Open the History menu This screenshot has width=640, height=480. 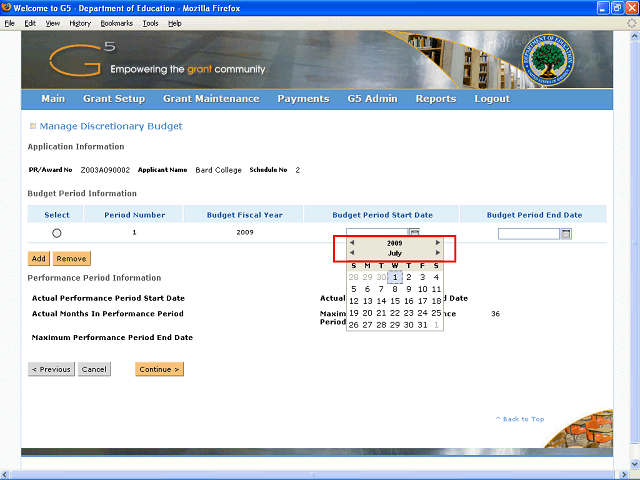click(80, 24)
